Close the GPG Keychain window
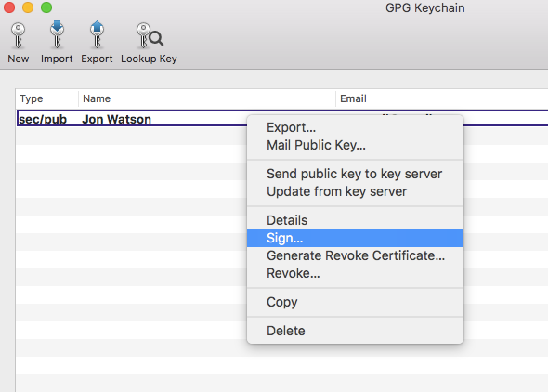Image resolution: width=548 pixels, height=392 pixels. click(9, 7)
